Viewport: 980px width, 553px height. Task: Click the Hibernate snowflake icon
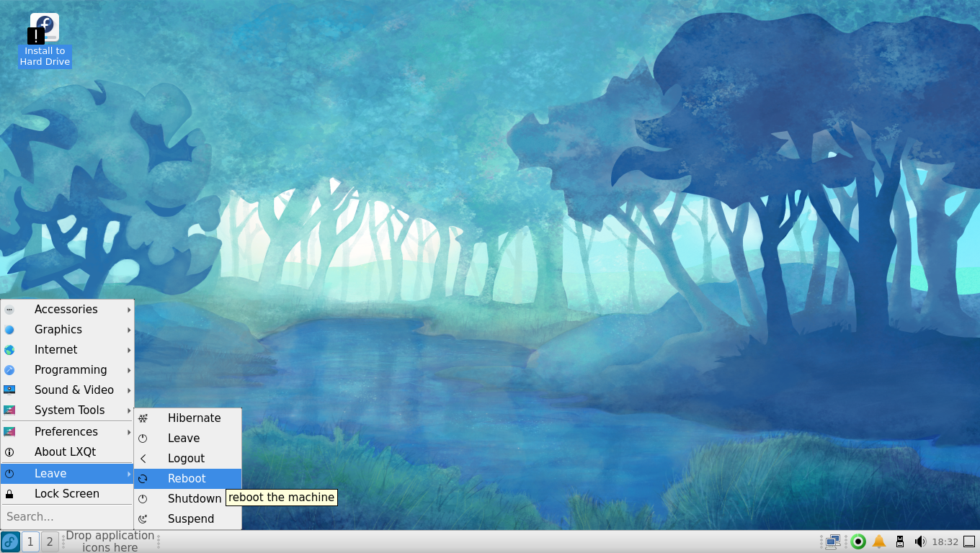[143, 418]
